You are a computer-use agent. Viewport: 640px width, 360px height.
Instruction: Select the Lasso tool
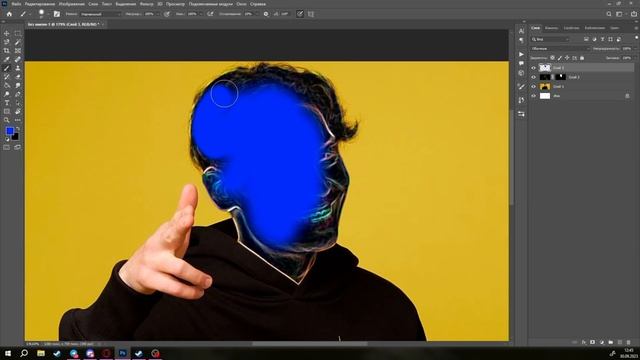7,42
